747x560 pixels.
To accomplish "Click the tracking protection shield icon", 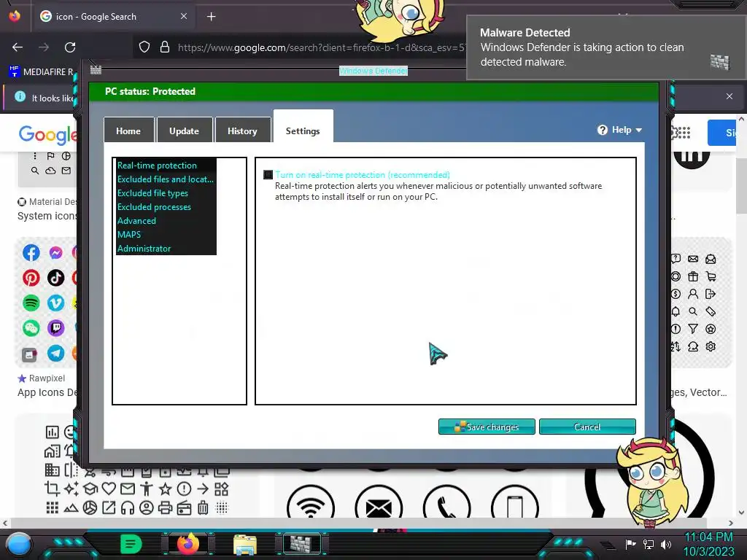I will tap(144, 47).
